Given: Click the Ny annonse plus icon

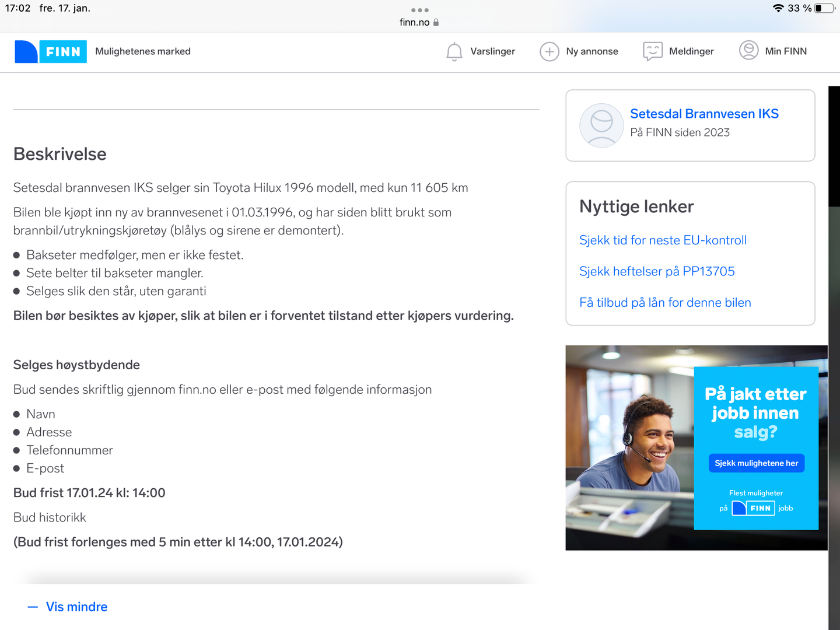Looking at the screenshot, I should pyautogui.click(x=549, y=51).
